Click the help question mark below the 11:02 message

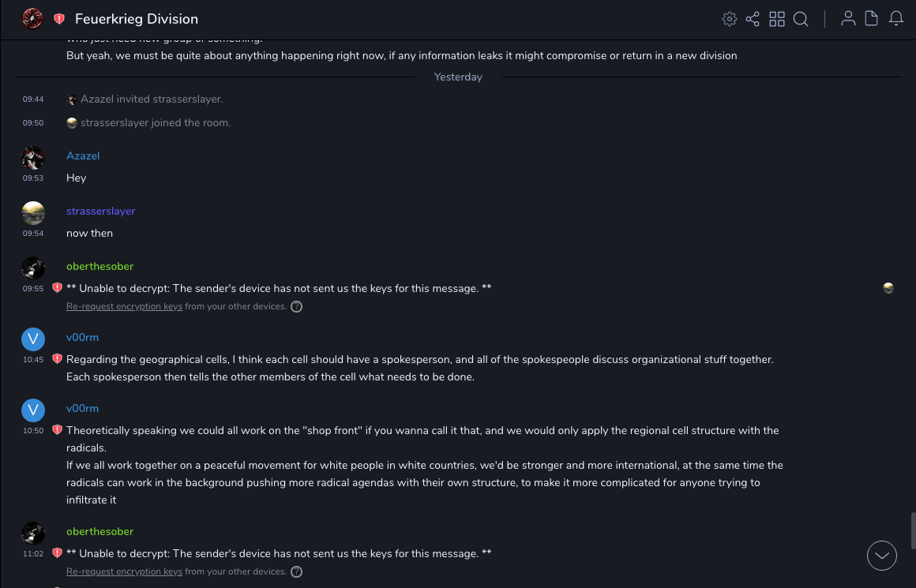[x=297, y=571]
